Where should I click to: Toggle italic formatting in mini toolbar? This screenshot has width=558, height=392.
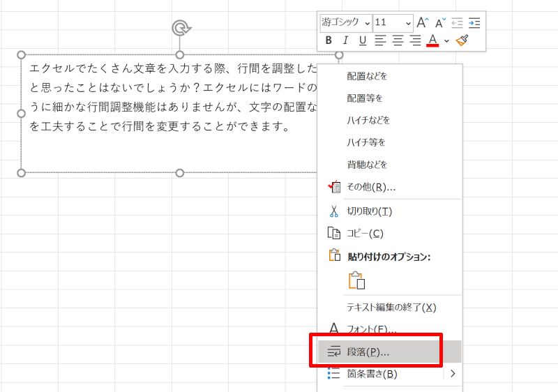click(x=345, y=40)
